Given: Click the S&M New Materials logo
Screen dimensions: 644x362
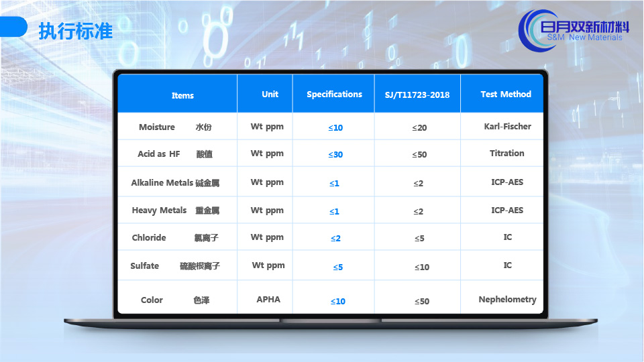Looking at the screenshot, I should [574, 31].
